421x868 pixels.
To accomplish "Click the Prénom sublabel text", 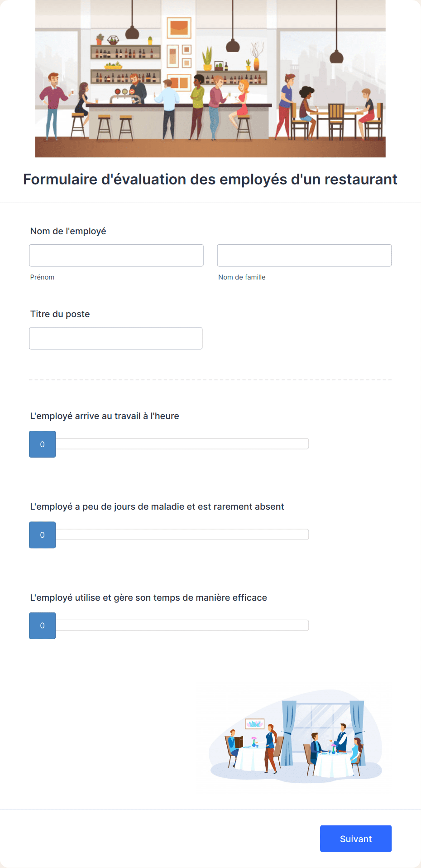I will point(42,277).
